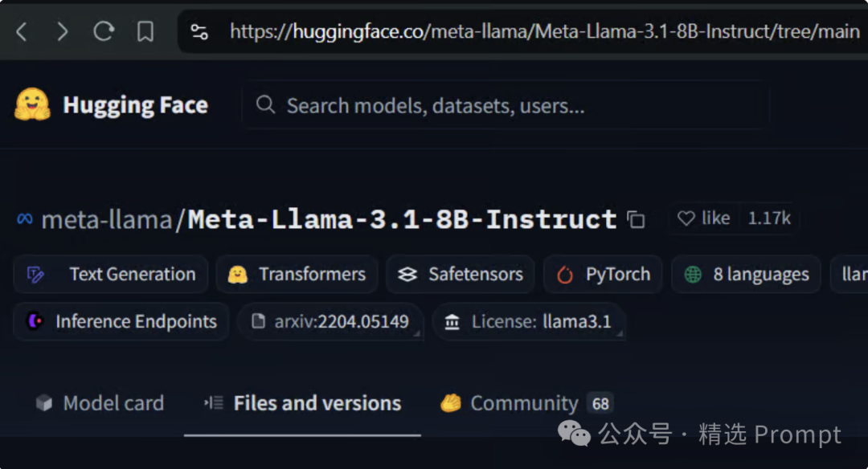Focus the Search models, datasets, users field
Screen dimensions: 868x469
(506, 104)
